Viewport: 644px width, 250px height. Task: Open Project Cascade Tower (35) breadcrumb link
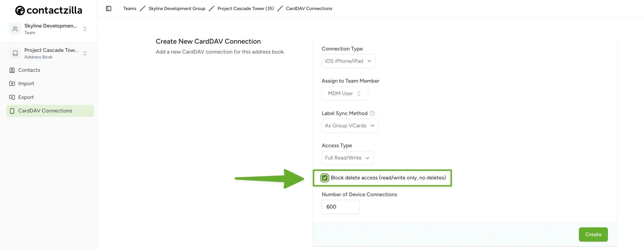246,8
